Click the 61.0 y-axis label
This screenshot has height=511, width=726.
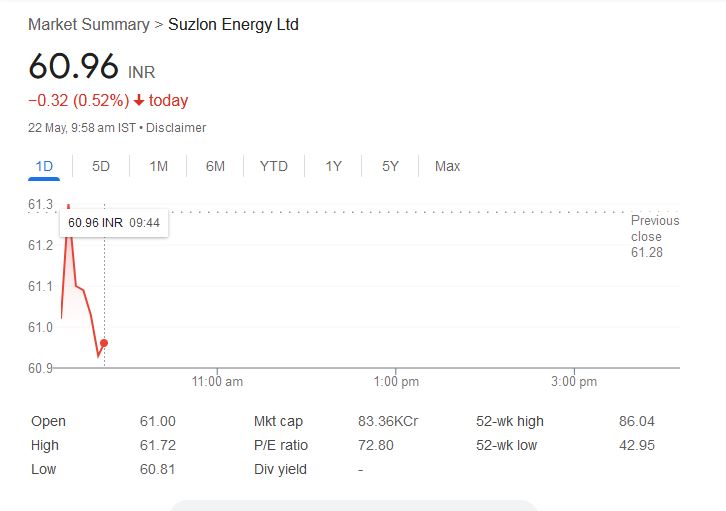click(x=41, y=327)
